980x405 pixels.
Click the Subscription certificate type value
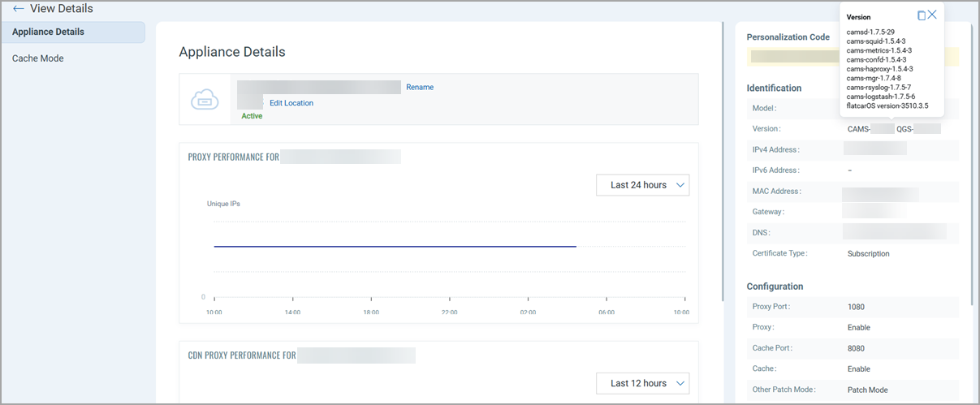tap(868, 253)
